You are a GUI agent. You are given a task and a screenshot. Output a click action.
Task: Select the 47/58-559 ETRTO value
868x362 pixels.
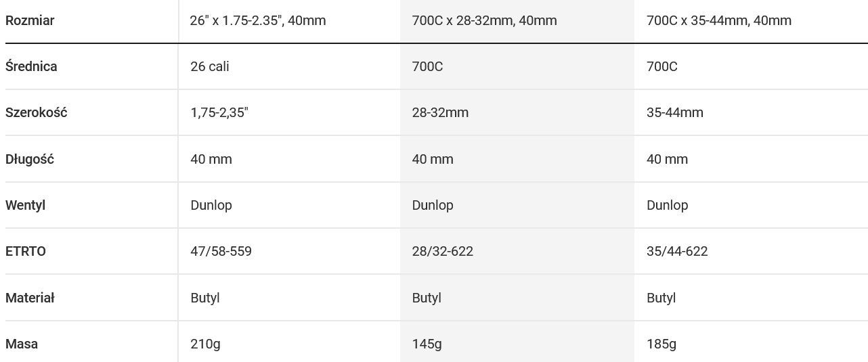click(x=221, y=251)
